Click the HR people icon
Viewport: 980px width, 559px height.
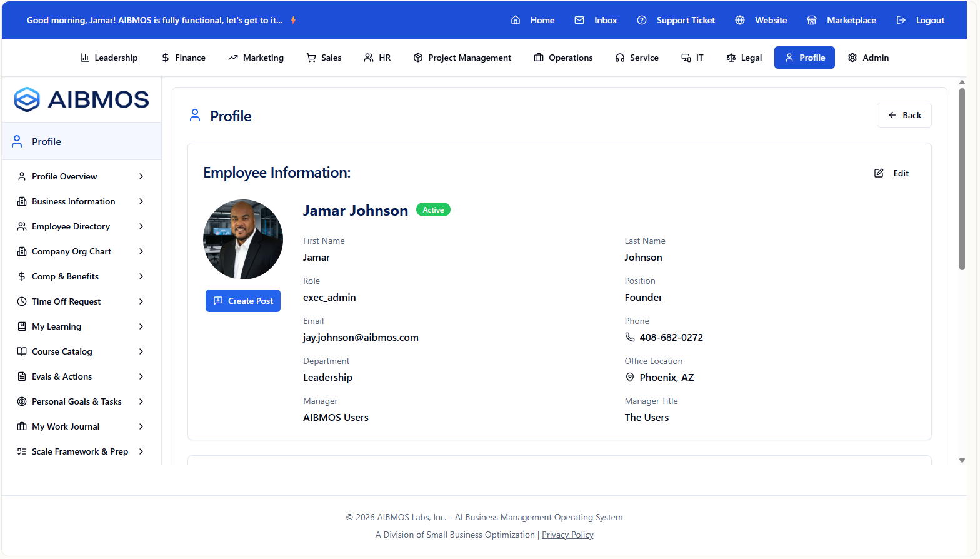click(369, 58)
